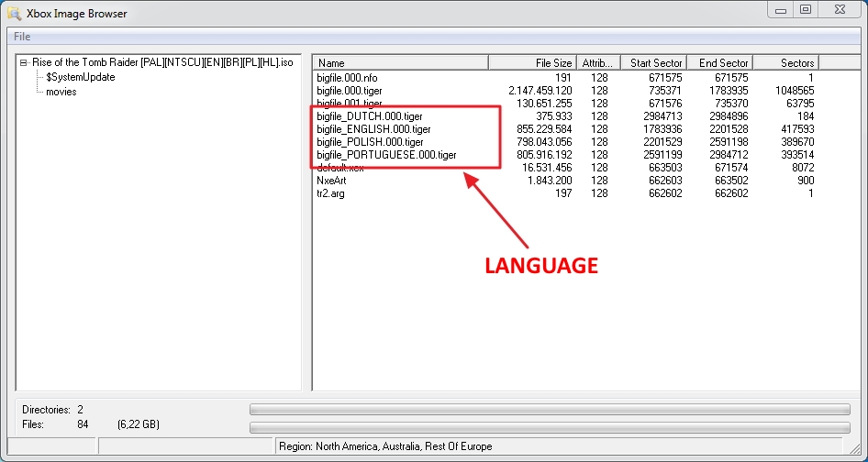Sort by the Sectors column header
This screenshot has width=868, height=462.
click(786, 62)
